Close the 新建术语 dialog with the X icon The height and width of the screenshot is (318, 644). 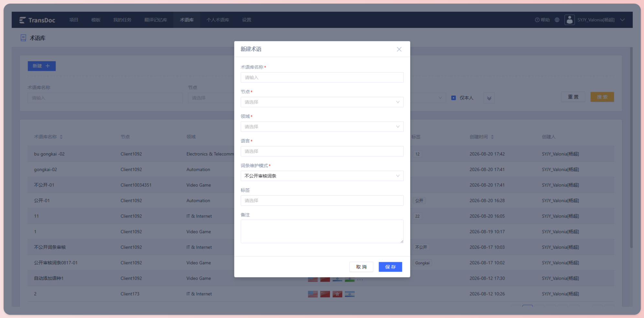pos(399,49)
